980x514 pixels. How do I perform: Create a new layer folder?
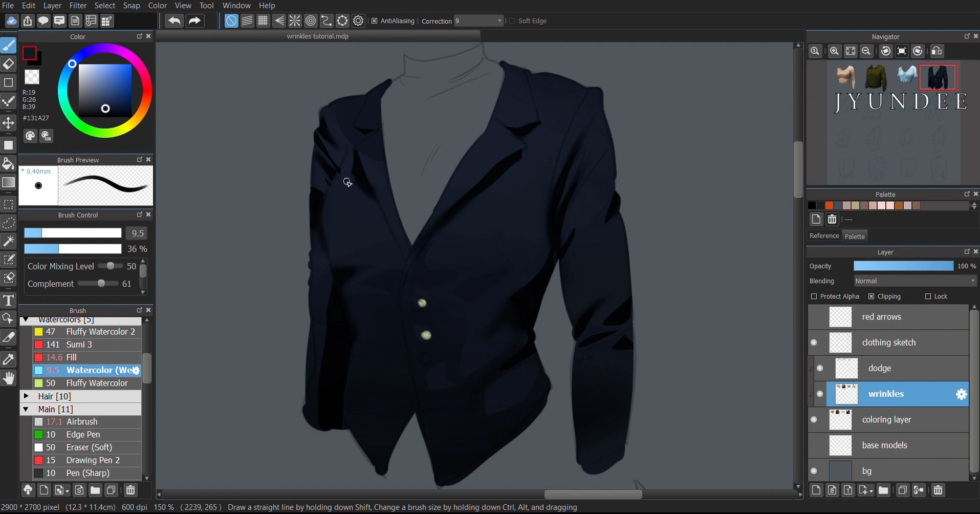(885, 490)
